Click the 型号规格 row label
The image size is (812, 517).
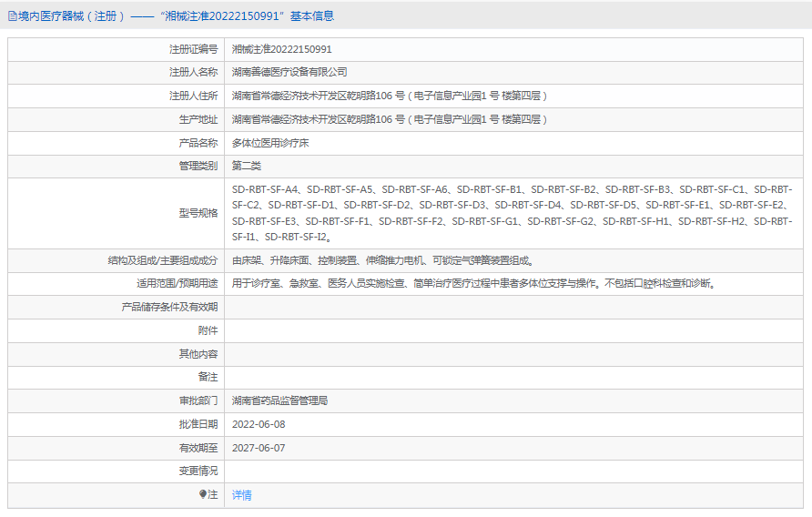click(198, 213)
